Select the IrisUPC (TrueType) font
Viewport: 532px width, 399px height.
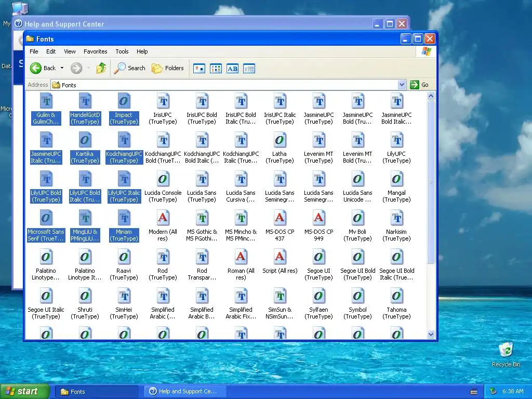[x=163, y=109]
